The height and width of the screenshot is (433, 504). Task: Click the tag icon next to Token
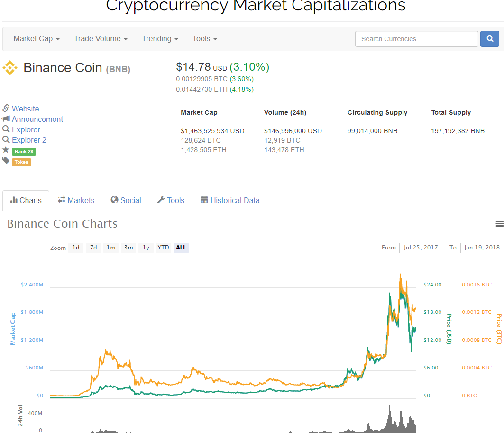point(6,160)
